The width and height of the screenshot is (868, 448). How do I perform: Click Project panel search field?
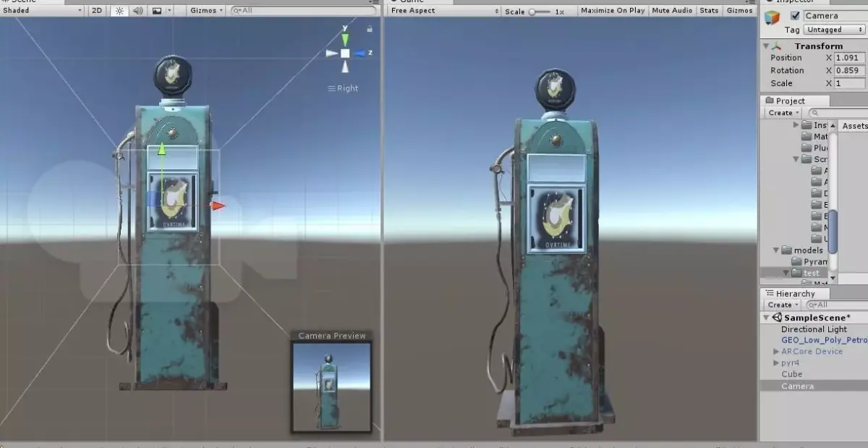838,113
